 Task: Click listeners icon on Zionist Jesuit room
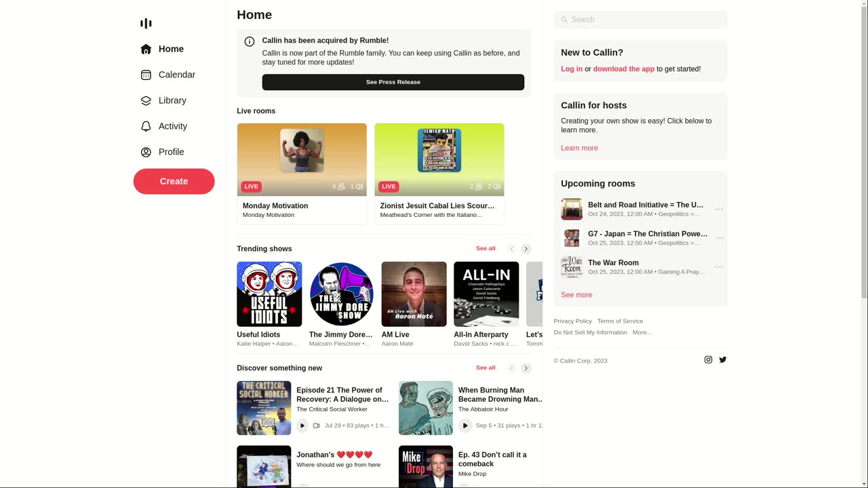click(x=479, y=186)
